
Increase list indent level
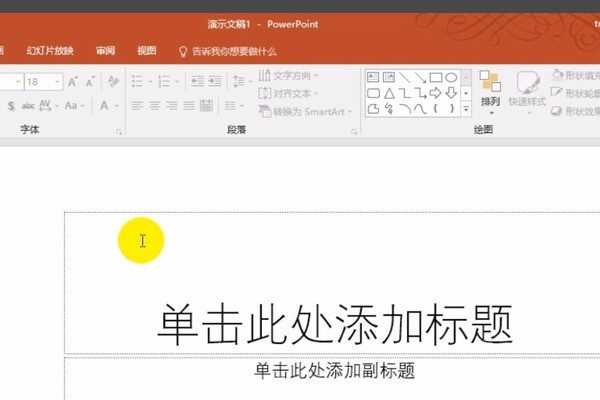tap(215, 81)
